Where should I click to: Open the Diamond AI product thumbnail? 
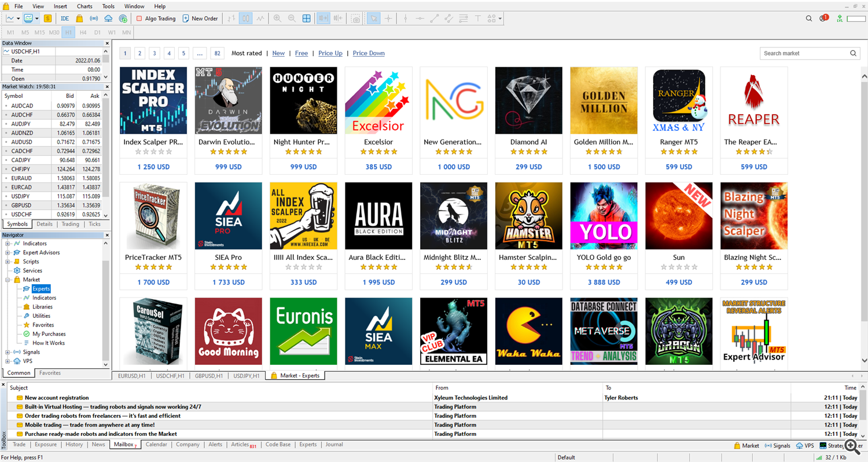[529, 101]
